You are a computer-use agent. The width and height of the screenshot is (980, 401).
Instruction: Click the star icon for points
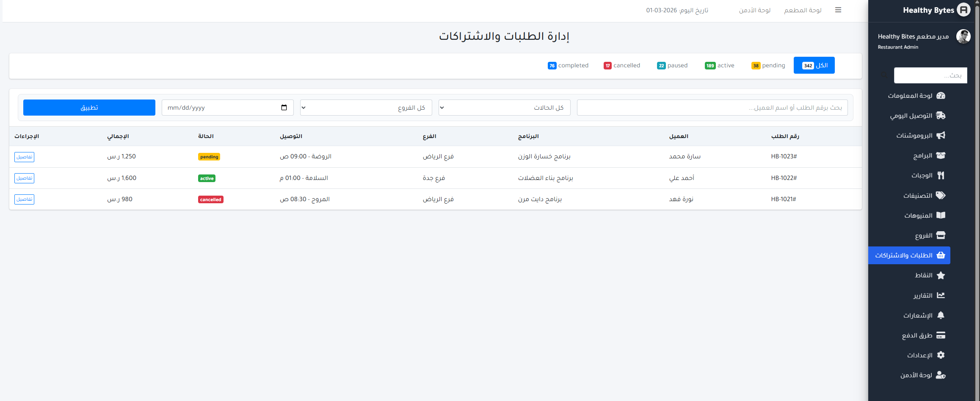[x=941, y=275]
